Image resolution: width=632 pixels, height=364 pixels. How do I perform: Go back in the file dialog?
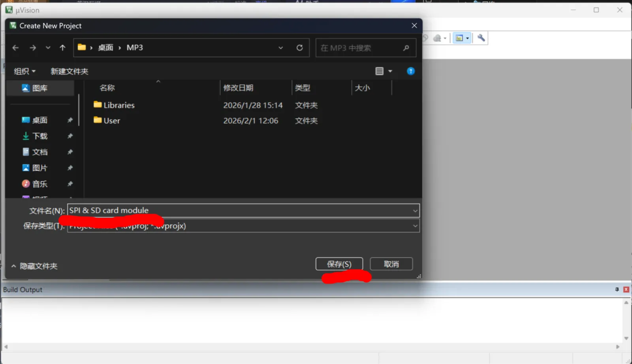click(15, 48)
